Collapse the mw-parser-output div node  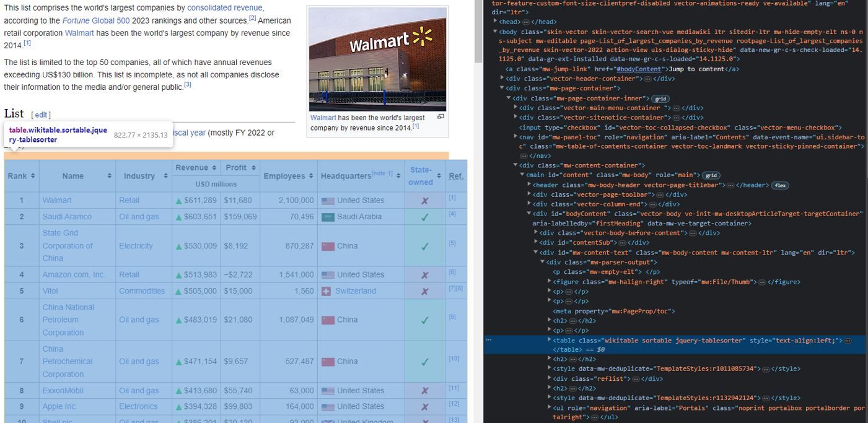coord(542,262)
